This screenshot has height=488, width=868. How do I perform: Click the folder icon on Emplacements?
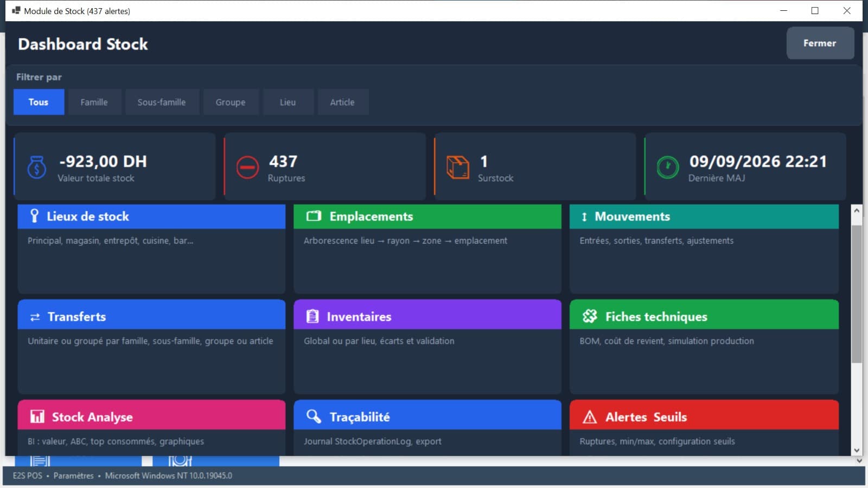[x=314, y=216]
